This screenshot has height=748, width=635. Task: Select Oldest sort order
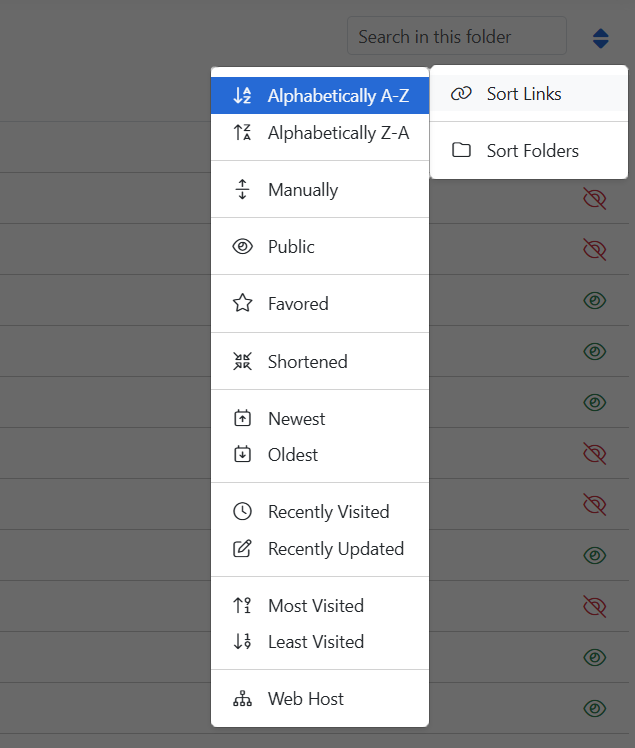click(x=320, y=455)
